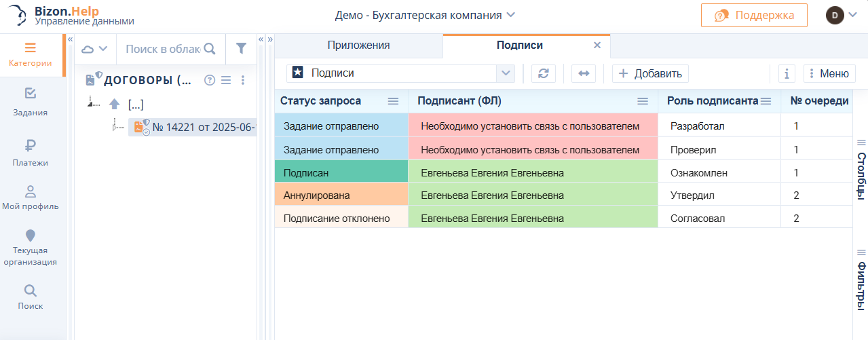868x340 pixels.
Task: Switch to the Приложения tab
Action: (x=358, y=45)
